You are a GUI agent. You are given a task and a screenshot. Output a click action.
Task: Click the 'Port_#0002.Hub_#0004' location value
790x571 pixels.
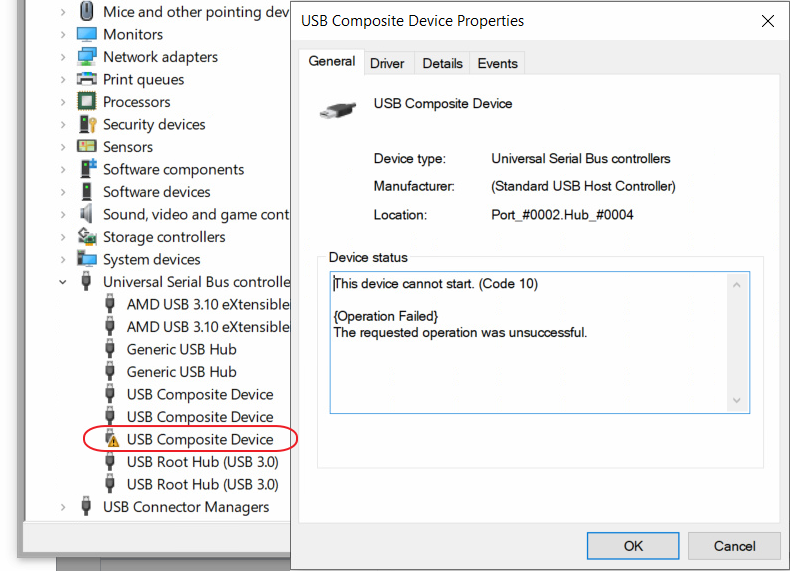tap(562, 215)
